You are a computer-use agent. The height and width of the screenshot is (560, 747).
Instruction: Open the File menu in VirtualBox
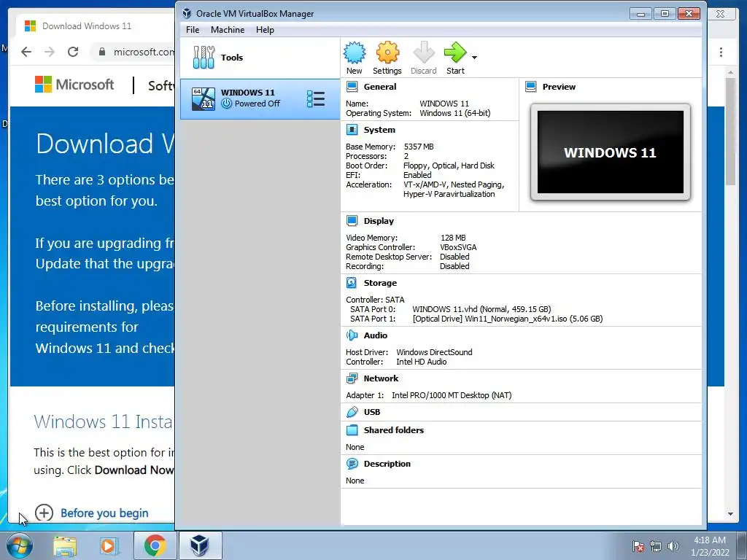click(193, 29)
